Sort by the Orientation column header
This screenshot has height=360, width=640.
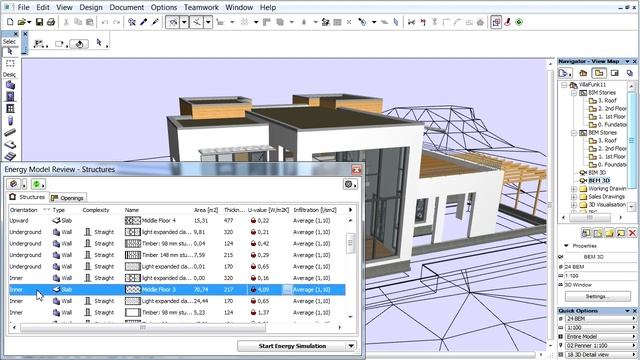24,210
